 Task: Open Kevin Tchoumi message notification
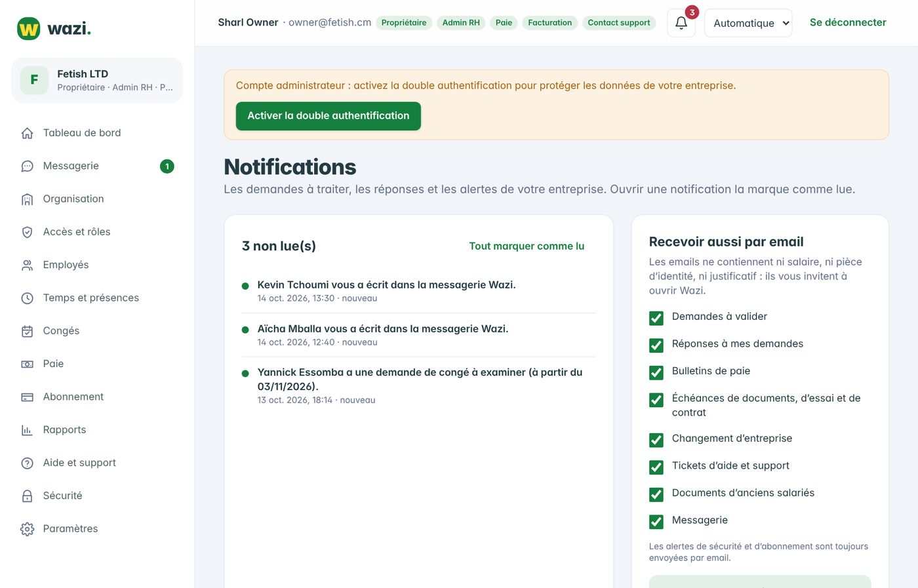(x=418, y=291)
